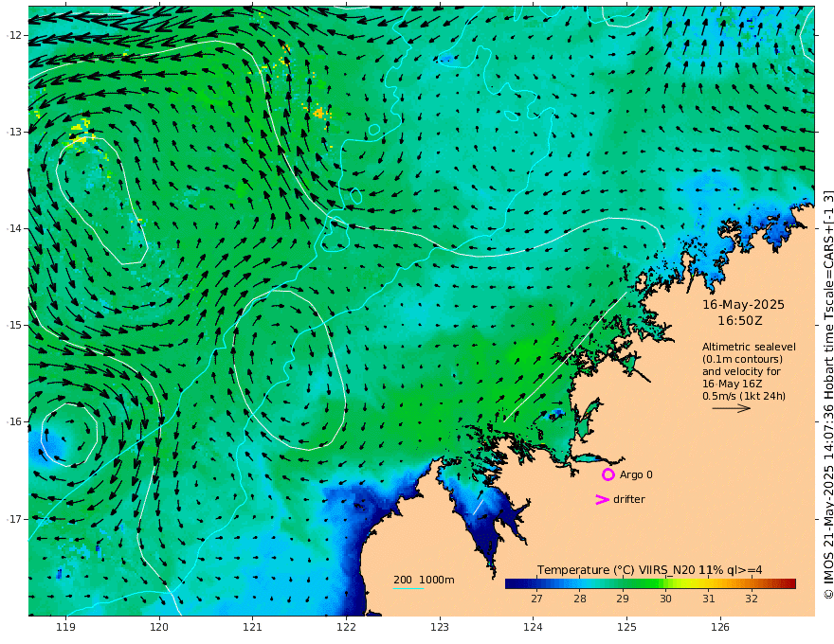Select the date text 16-May-2025
The width and height of the screenshot is (834, 644).
tap(743, 304)
